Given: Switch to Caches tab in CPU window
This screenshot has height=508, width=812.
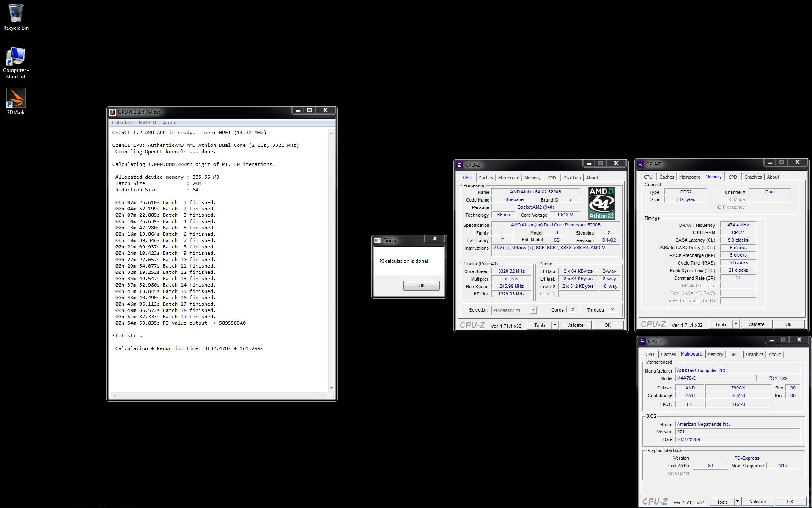Looking at the screenshot, I should [x=486, y=178].
